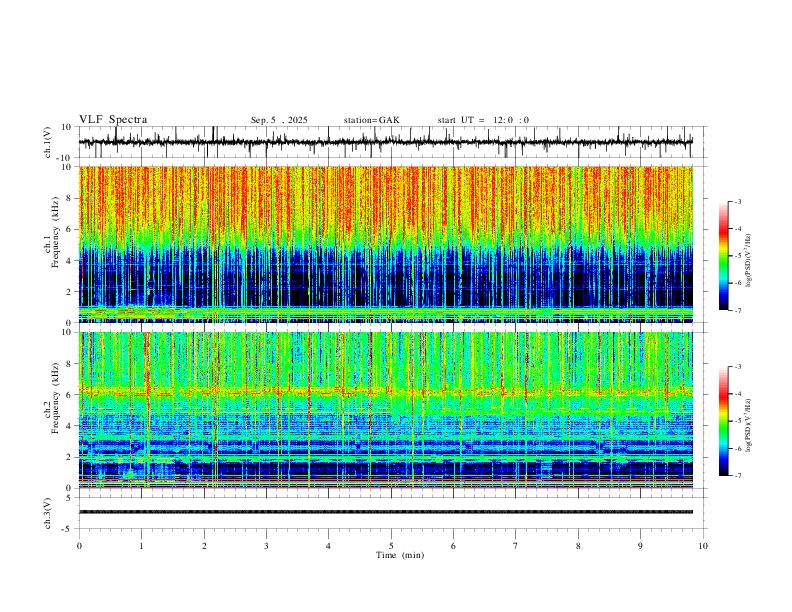
Task: Click the "6" minute tick on time axis
Action: tap(453, 546)
